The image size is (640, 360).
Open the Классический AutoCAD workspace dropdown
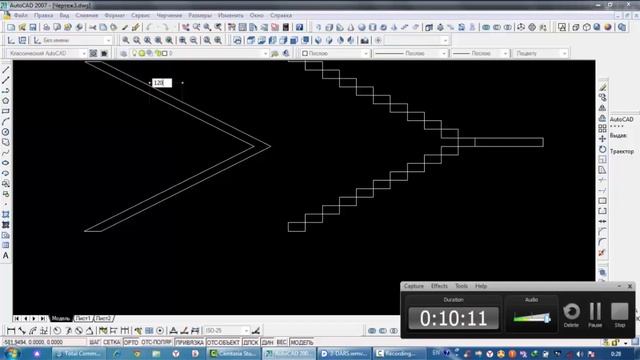(x=47, y=53)
